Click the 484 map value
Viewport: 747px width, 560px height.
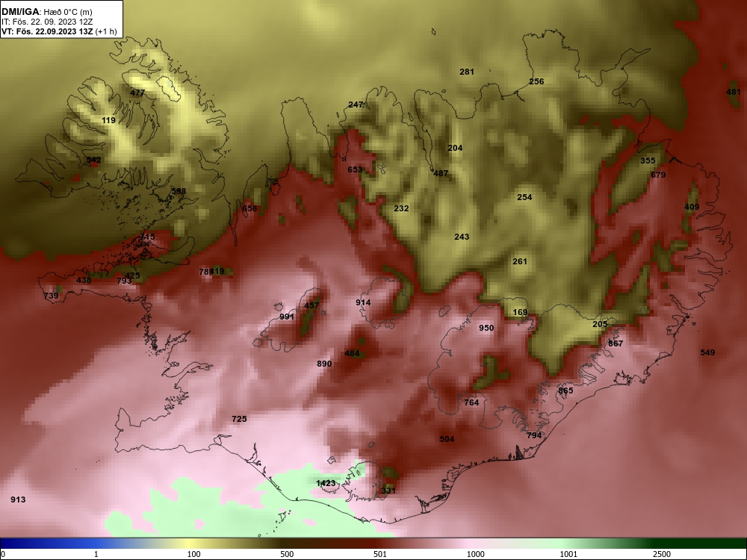point(352,354)
